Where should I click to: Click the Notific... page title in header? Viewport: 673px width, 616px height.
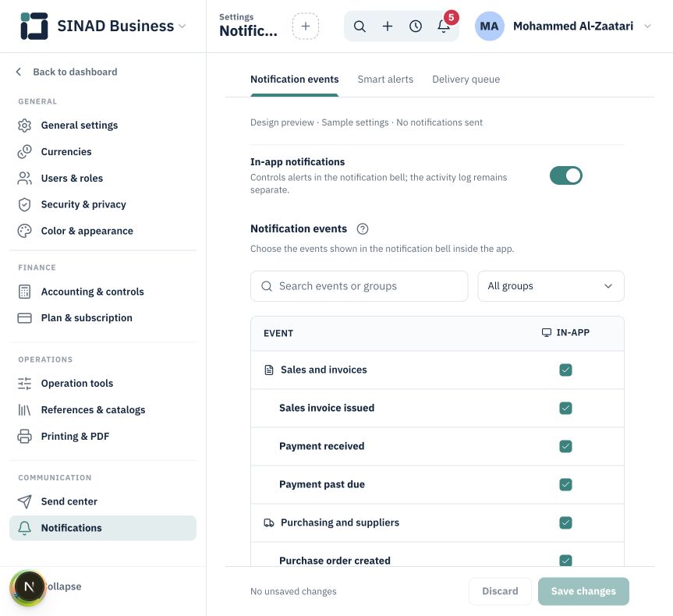248,31
